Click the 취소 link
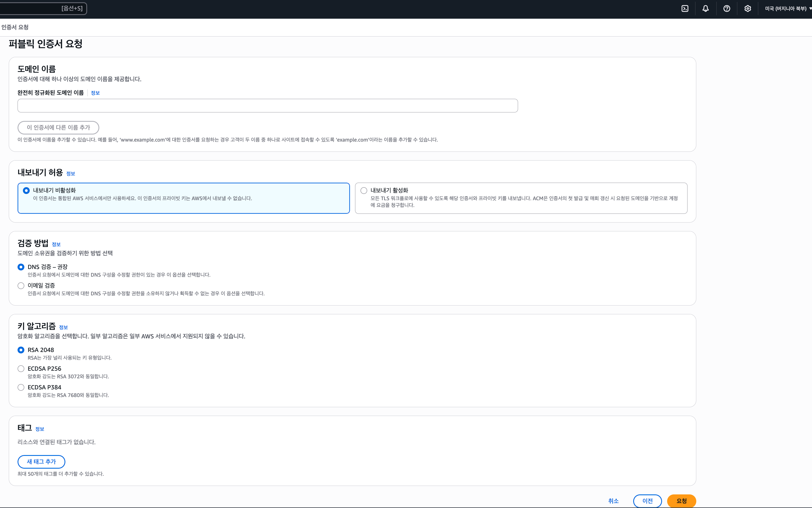The height and width of the screenshot is (508, 812). [613, 501]
